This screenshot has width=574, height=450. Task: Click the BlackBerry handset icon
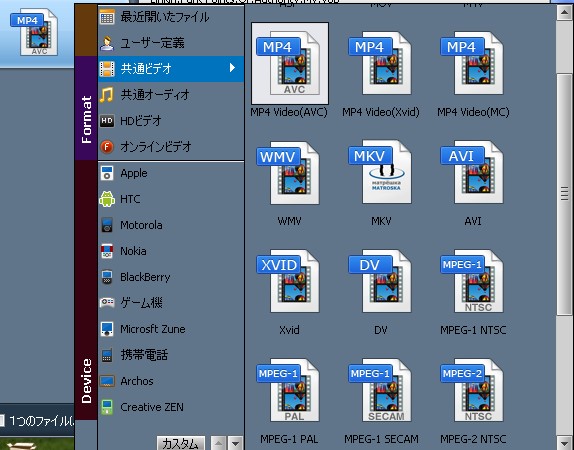click(107, 277)
